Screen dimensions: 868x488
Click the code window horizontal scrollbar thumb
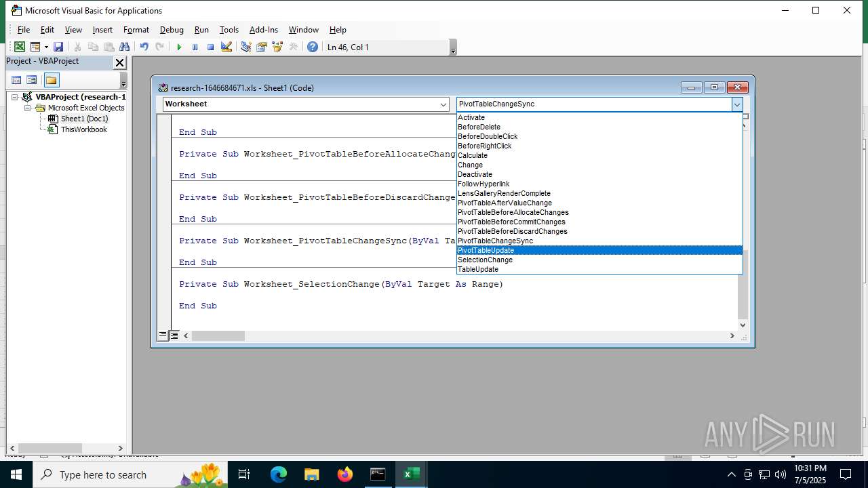(x=218, y=335)
